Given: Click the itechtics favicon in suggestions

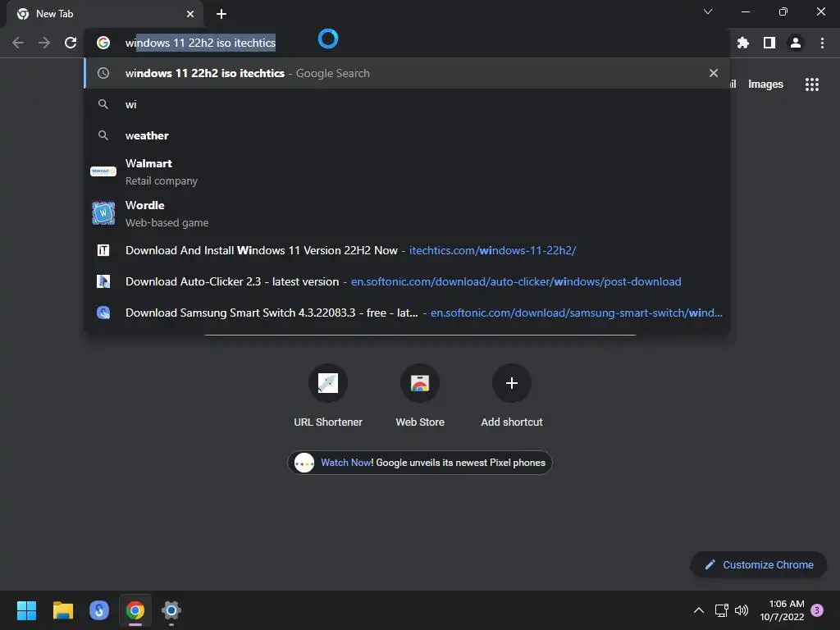Looking at the screenshot, I should pos(103,250).
